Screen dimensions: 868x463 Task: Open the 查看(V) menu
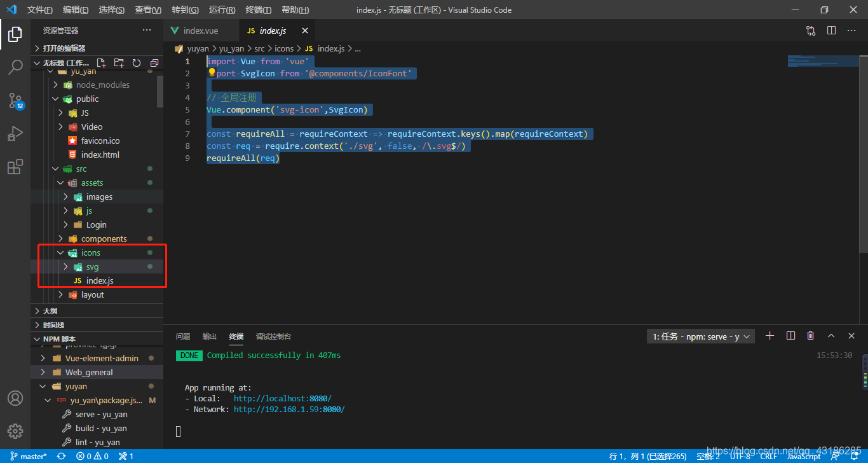[x=148, y=10]
